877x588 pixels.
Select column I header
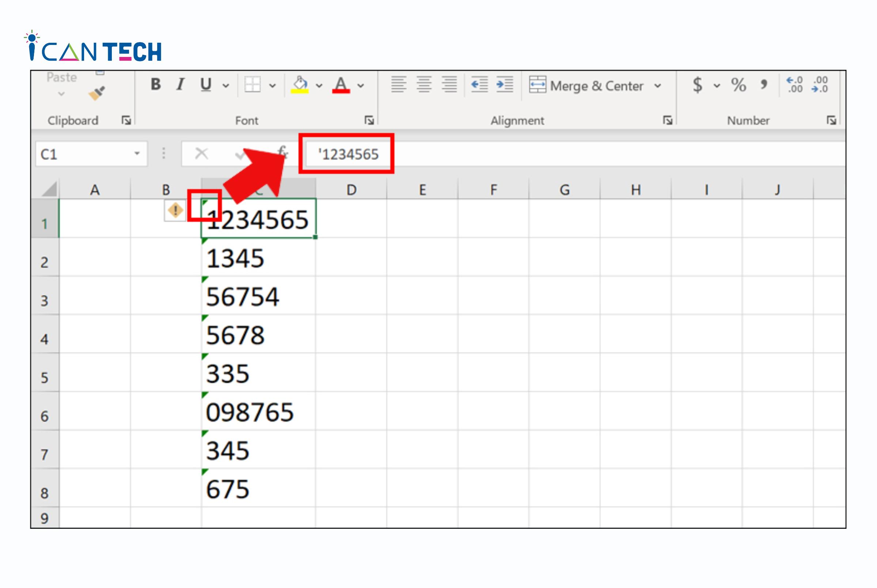click(x=707, y=189)
